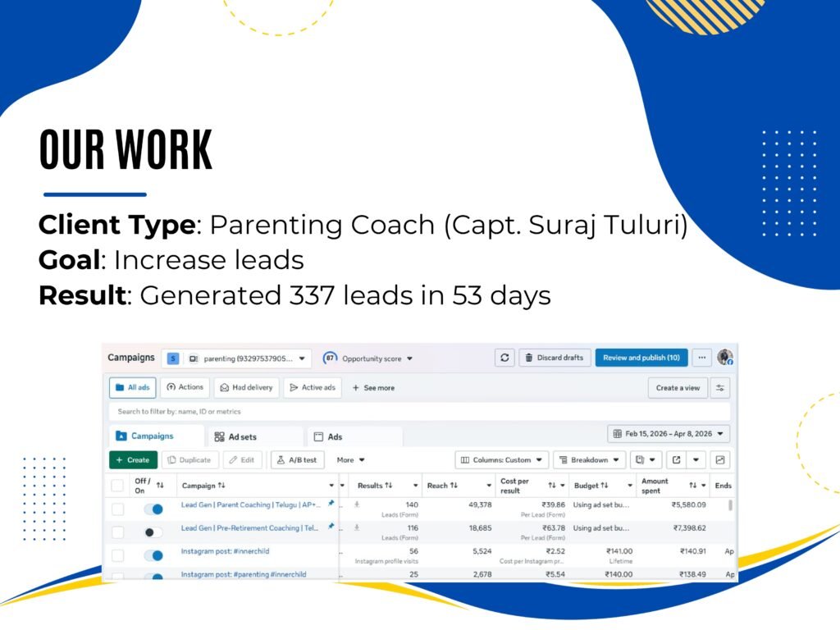The image size is (840, 630).
Task: Click the green Create button
Action: coord(133,459)
